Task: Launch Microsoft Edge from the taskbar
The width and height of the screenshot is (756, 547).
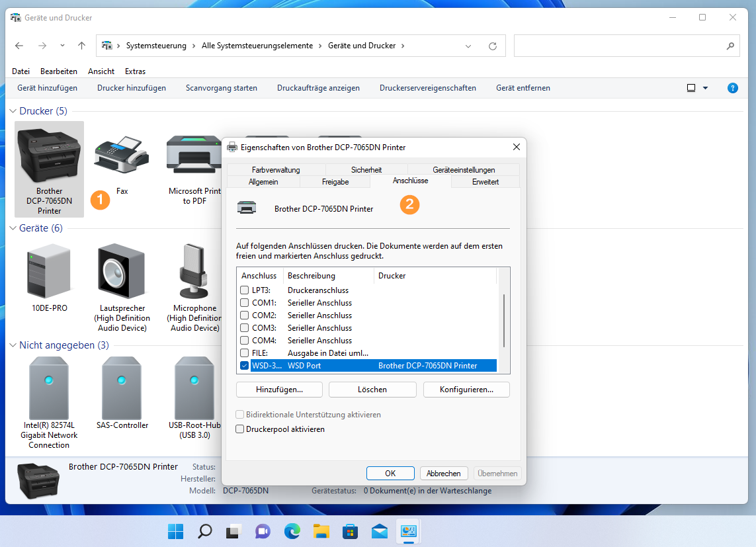Action: tap(292, 532)
